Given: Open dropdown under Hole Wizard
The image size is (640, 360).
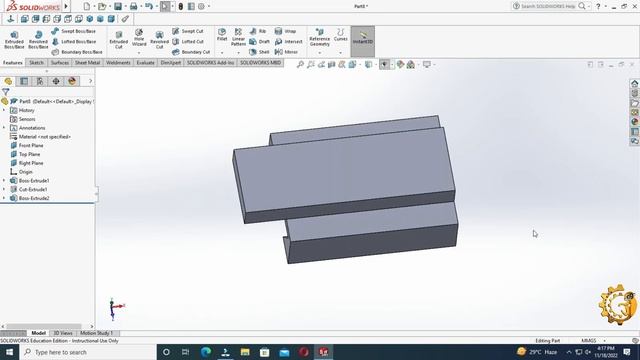Looking at the screenshot, I should click(139, 53).
